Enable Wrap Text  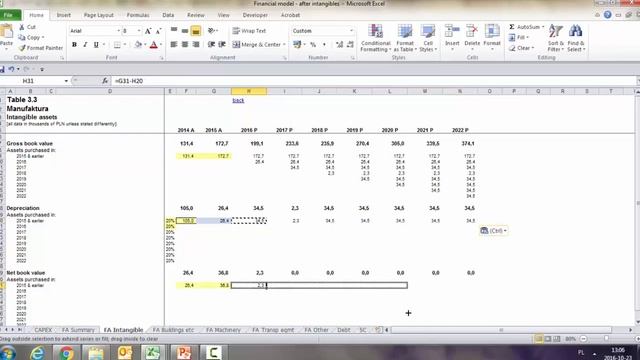coord(249,31)
